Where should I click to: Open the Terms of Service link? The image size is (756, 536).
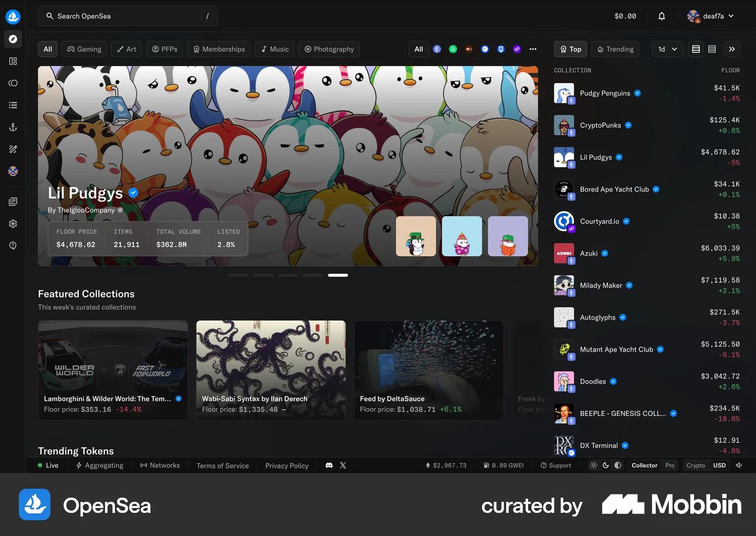[x=223, y=466]
